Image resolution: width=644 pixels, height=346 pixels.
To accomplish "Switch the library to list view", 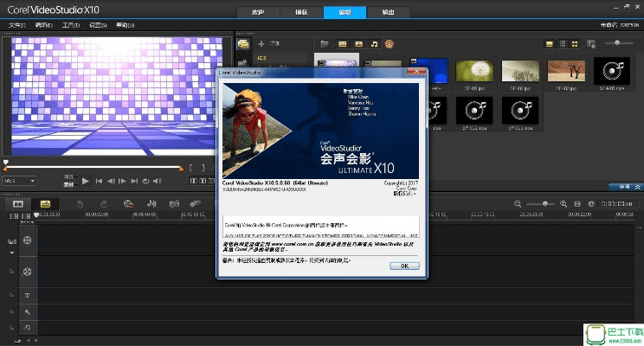I will coord(562,43).
